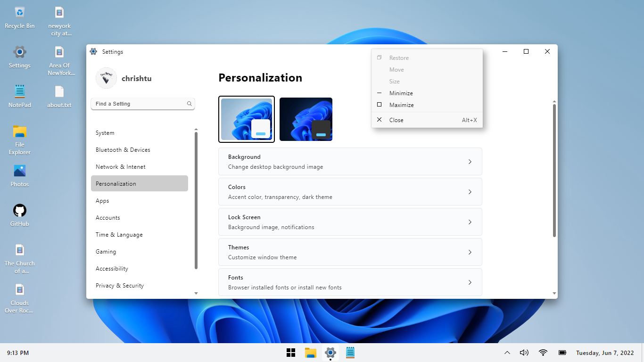Open Bluetooth & Devices in the sidebar
644x362 pixels.
pos(123,150)
